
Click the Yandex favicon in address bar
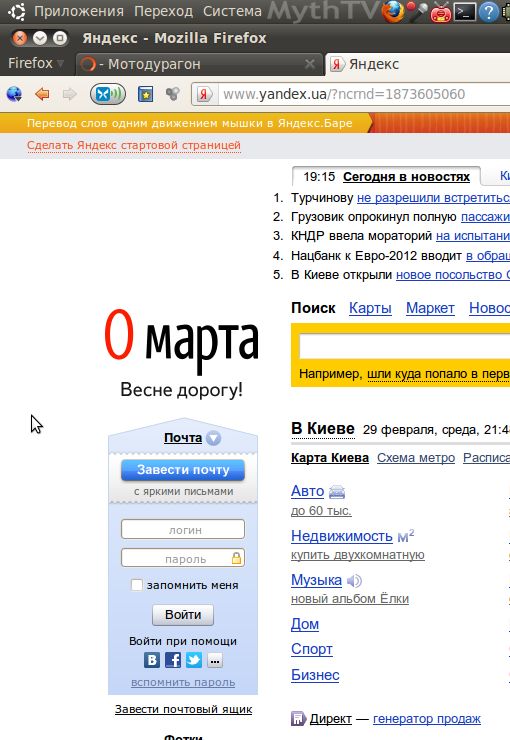(204, 94)
